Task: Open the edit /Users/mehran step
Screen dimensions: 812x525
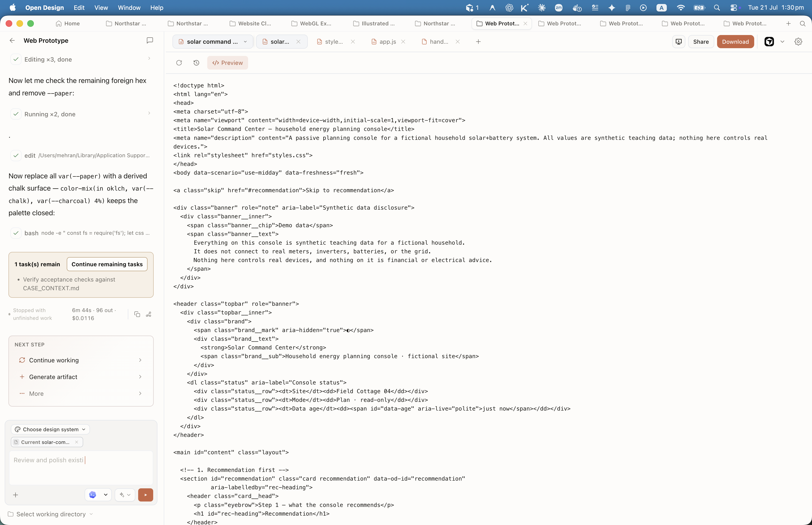Action: click(x=81, y=155)
